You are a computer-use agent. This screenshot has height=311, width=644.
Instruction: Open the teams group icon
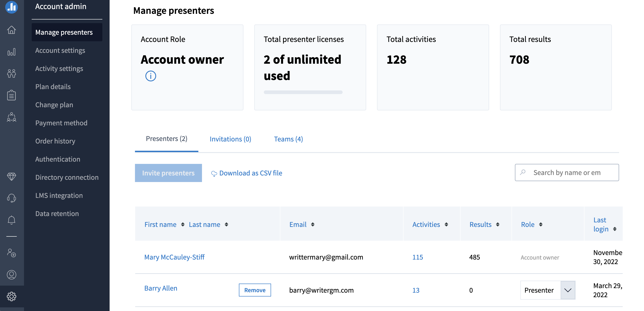point(12,117)
